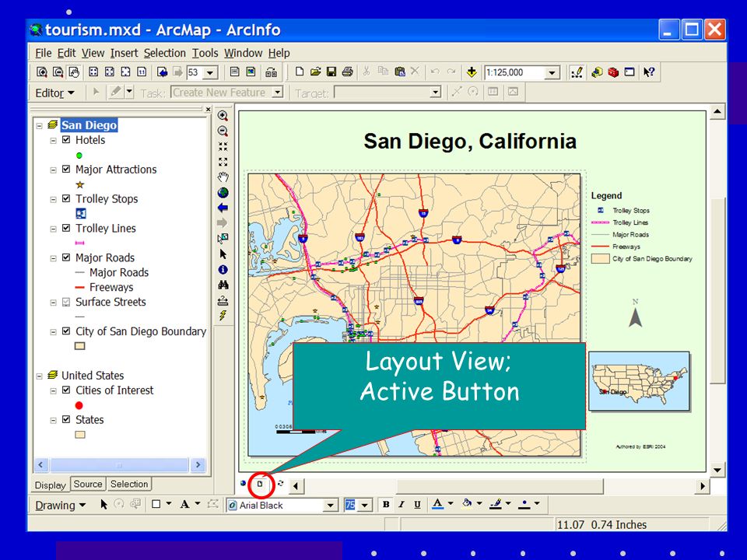Toggle States layer checkbox

pyautogui.click(x=66, y=419)
